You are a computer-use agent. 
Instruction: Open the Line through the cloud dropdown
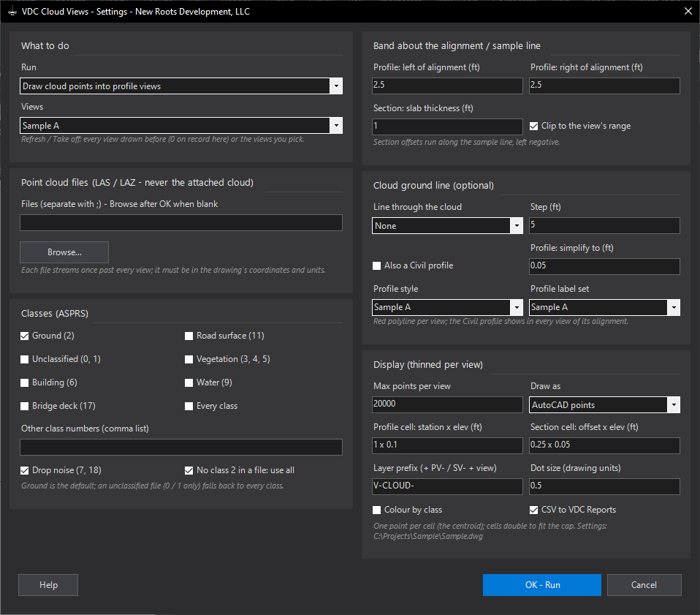447,225
